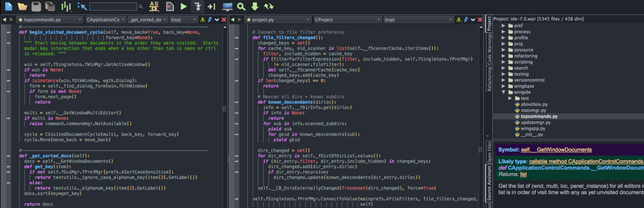
Task: Click the green down arrow toolbar icon
Action: coord(255,6)
